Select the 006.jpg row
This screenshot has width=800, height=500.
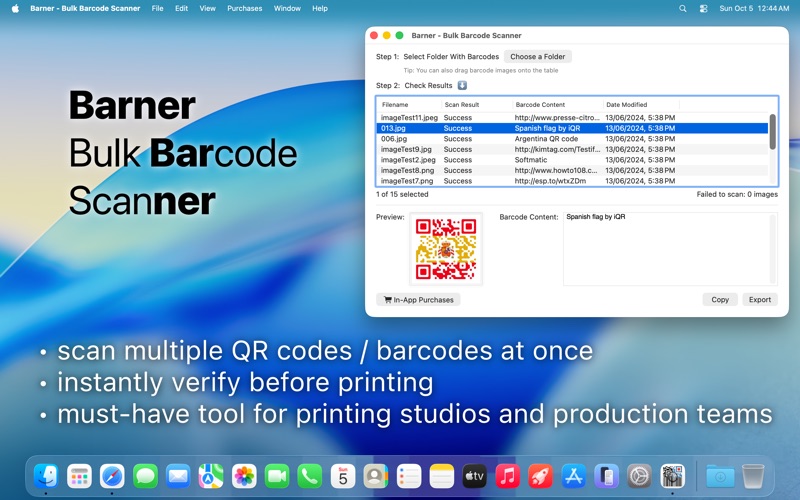click(572, 139)
